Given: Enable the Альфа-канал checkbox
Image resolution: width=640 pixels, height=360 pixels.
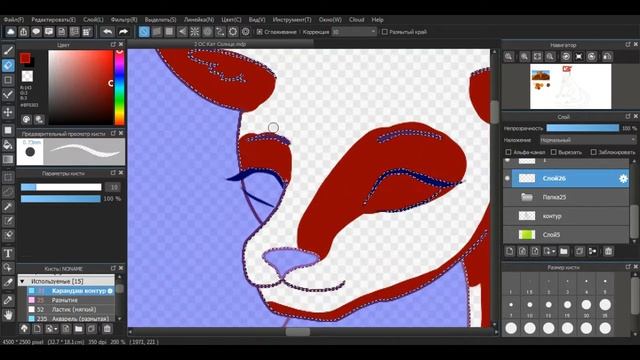Looking at the screenshot, I should pos(508,152).
